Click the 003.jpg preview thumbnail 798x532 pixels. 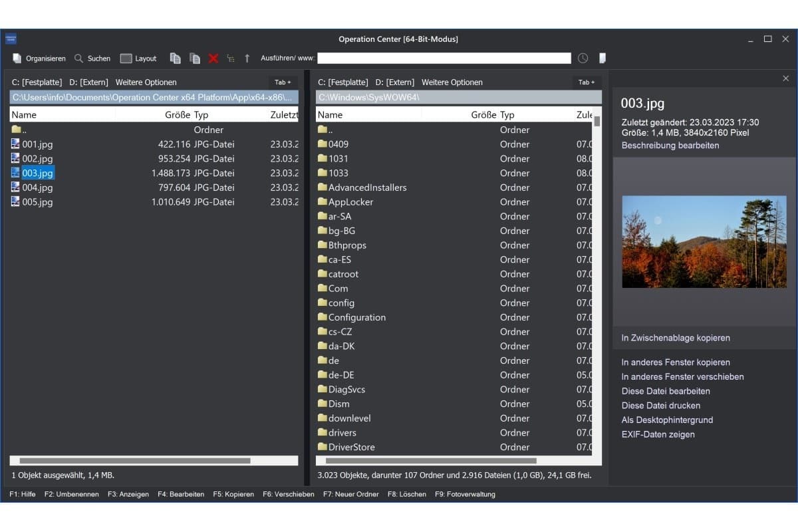(704, 241)
